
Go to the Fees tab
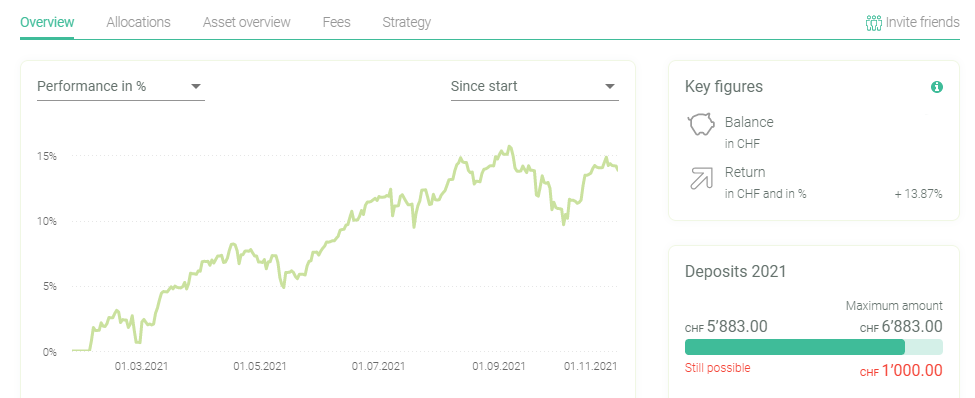tap(336, 22)
